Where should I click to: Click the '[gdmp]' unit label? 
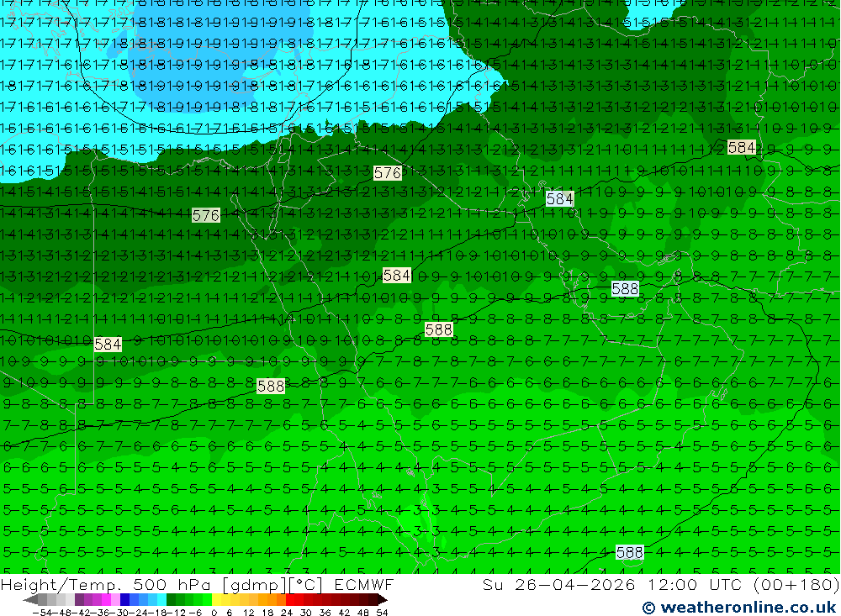[255, 585]
